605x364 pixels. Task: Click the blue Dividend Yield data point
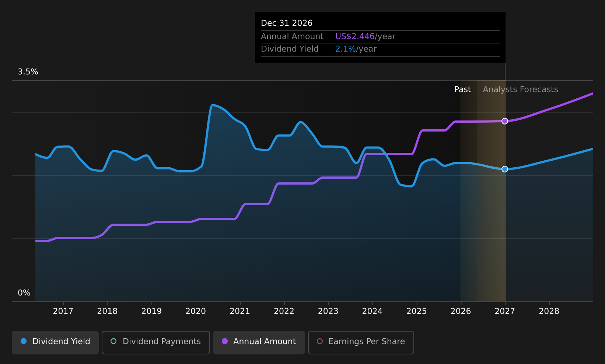click(505, 169)
